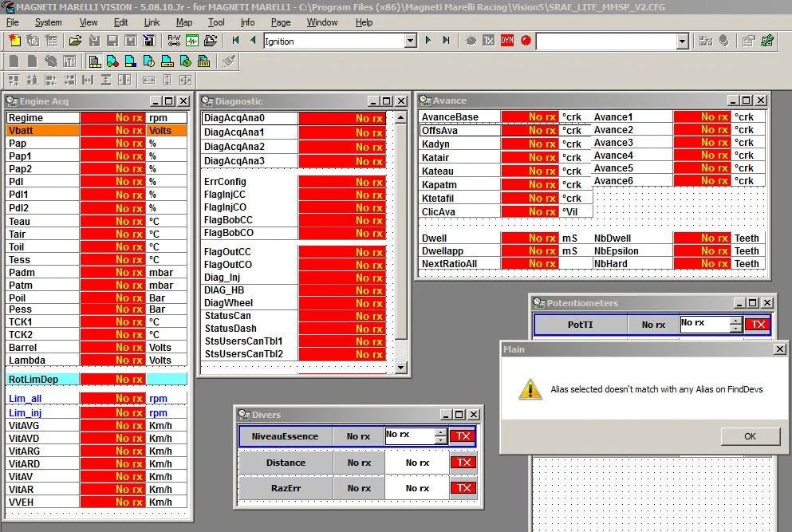Click the PotTI value input field
792x532 pixels.
point(704,325)
